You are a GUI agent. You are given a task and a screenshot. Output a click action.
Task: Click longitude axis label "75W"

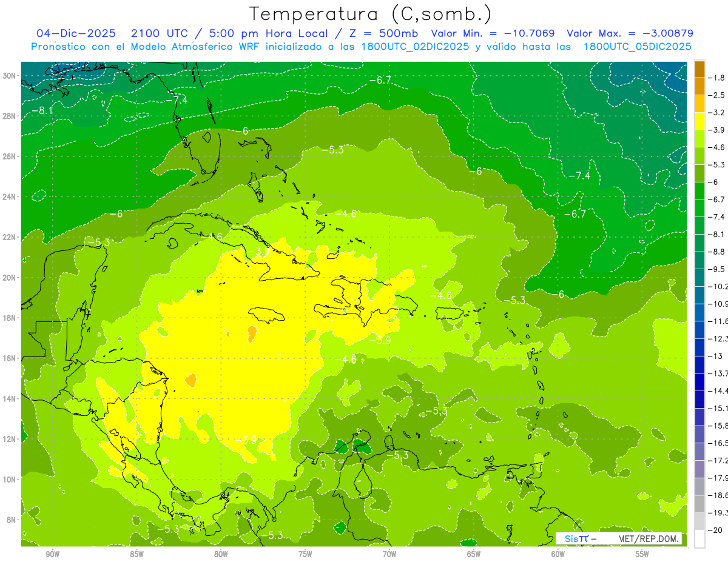[305, 554]
